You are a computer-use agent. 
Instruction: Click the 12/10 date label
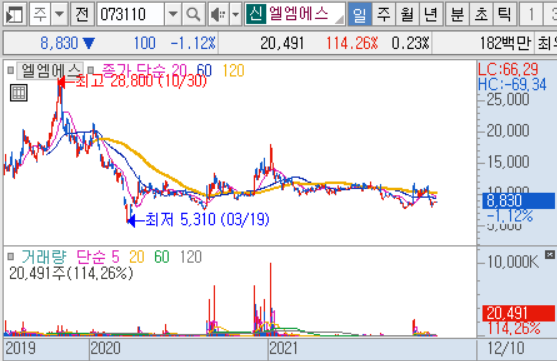pyautogui.click(x=506, y=349)
